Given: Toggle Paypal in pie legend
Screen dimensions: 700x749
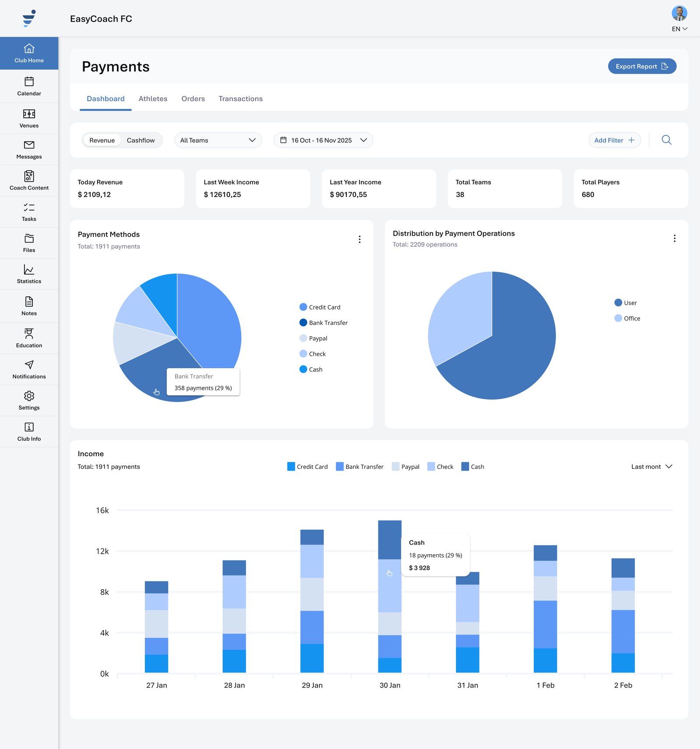Looking at the screenshot, I should 313,338.
